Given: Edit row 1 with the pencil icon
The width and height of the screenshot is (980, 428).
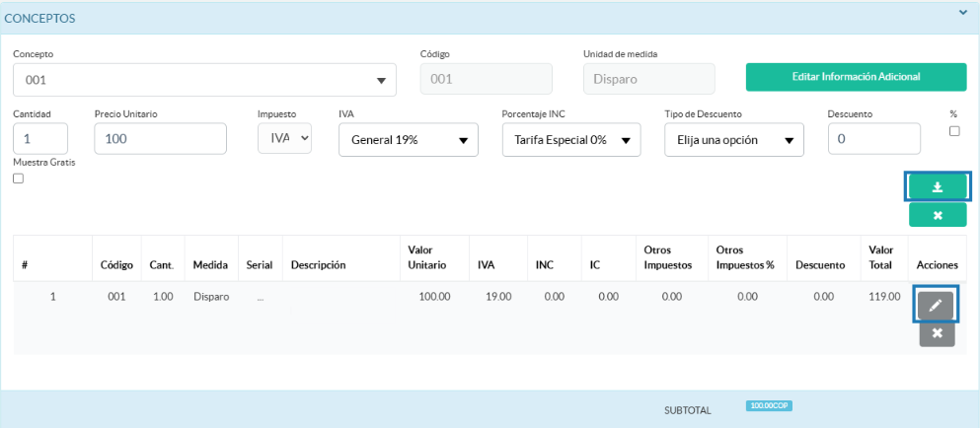Looking at the screenshot, I should point(937,307).
